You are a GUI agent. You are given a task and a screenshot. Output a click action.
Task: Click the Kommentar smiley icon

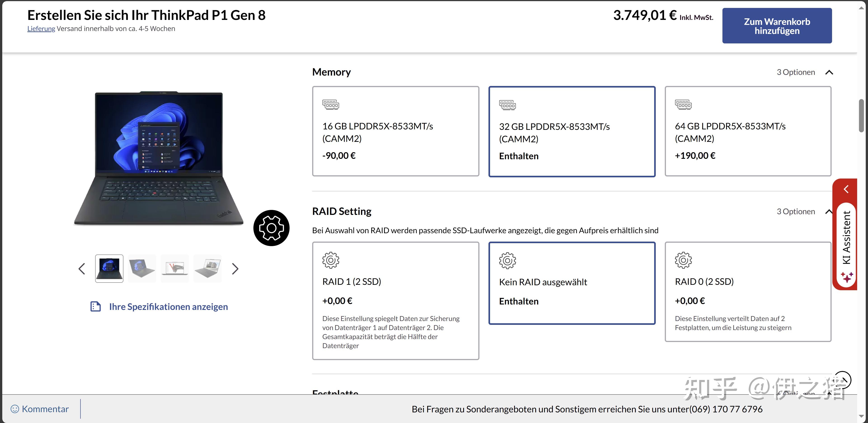click(15, 409)
